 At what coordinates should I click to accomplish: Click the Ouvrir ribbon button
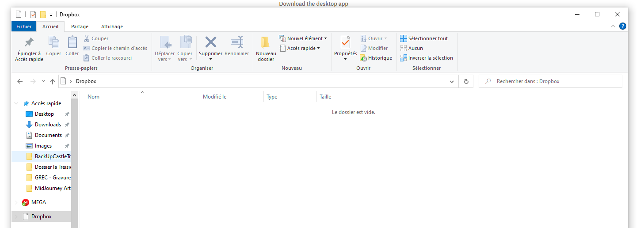coord(373,38)
